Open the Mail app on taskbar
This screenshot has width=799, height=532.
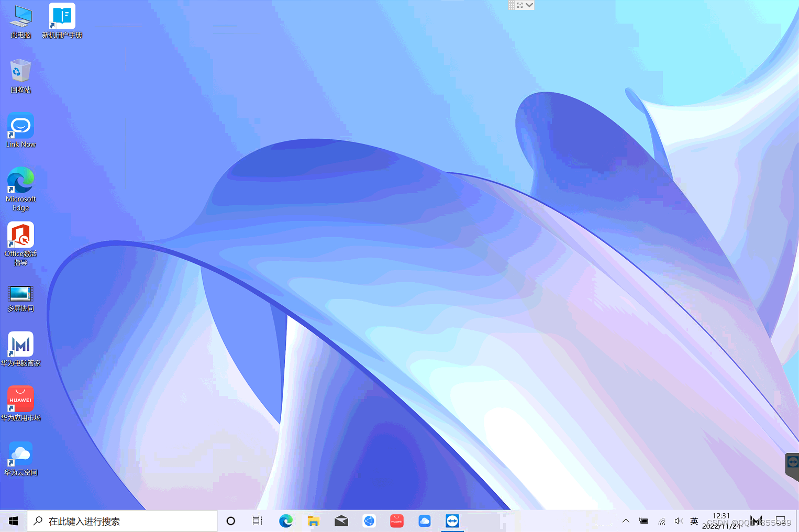point(341,521)
